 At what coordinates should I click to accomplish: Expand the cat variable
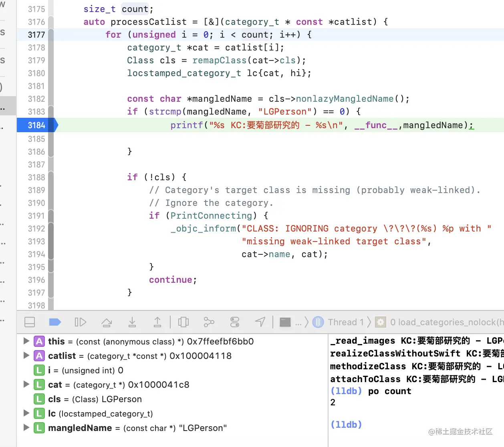26,385
